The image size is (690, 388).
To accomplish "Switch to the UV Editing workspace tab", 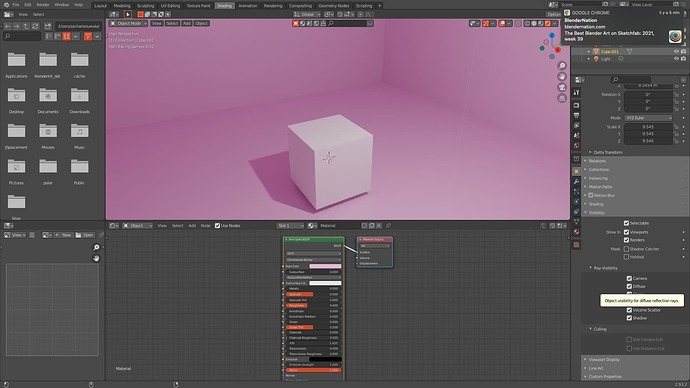I will coord(170,6).
